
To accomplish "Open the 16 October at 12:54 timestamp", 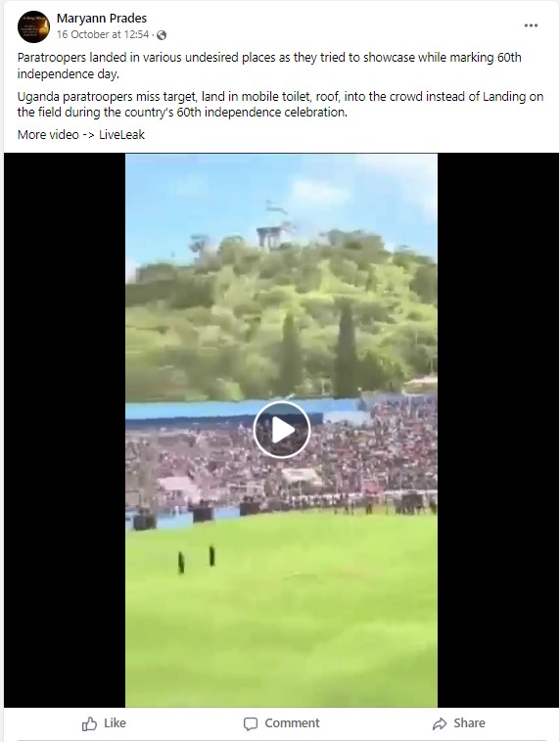I will point(103,34).
